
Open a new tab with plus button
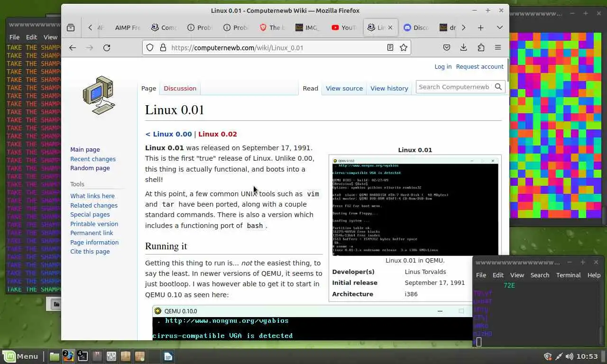[x=480, y=27]
